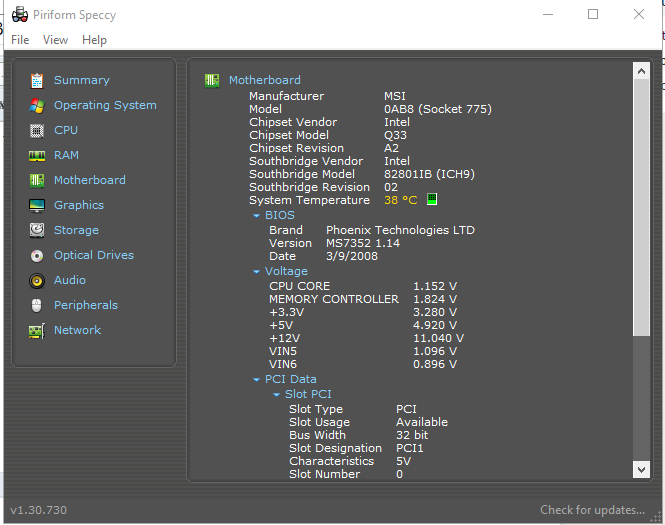This screenshot has height=525, width=665.
Task: Open the Help menu
Action: pyautogui.click(x=94, y=40)
